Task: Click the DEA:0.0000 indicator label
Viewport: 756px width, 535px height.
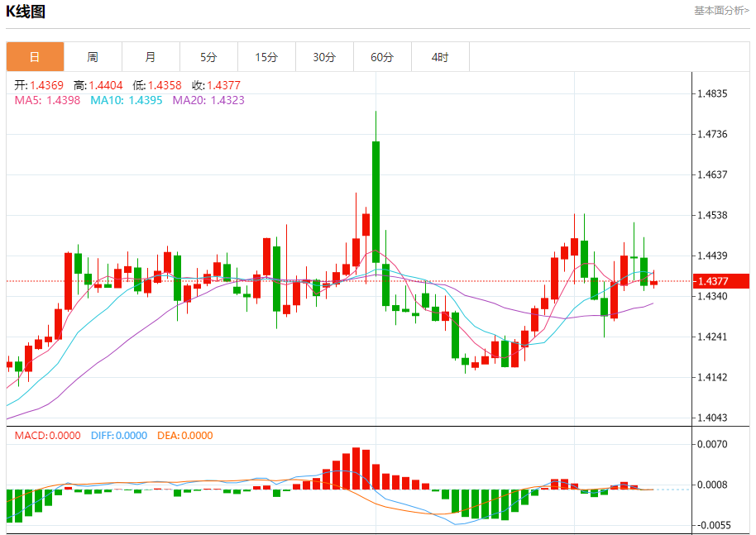Action: pos(184,436)
